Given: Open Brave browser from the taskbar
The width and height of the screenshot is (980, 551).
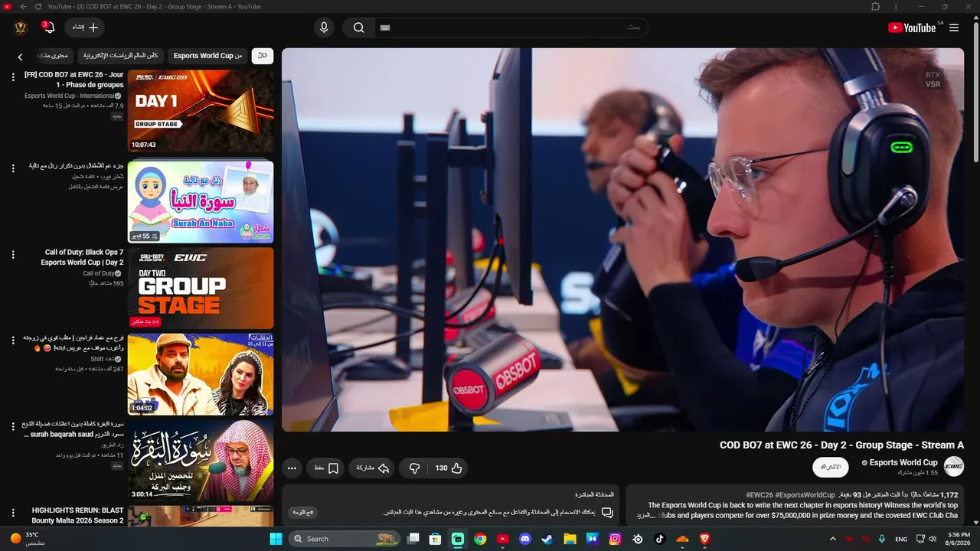Looking at the screenshot, I should pos(704,539).
